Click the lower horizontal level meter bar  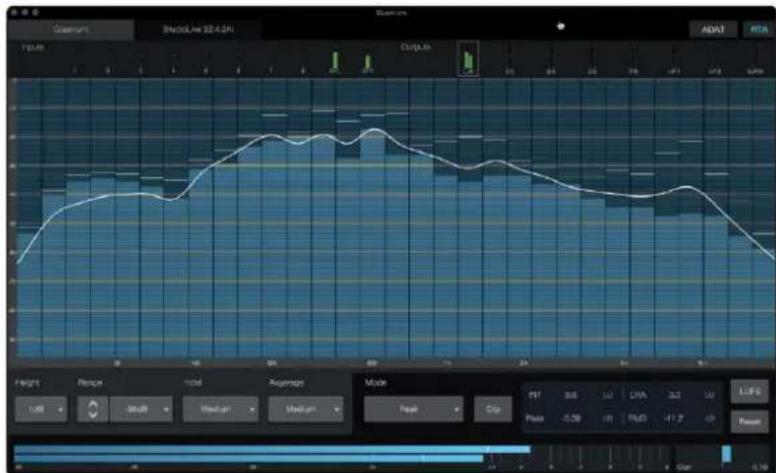pyautogui.click(x=248, y=459)
